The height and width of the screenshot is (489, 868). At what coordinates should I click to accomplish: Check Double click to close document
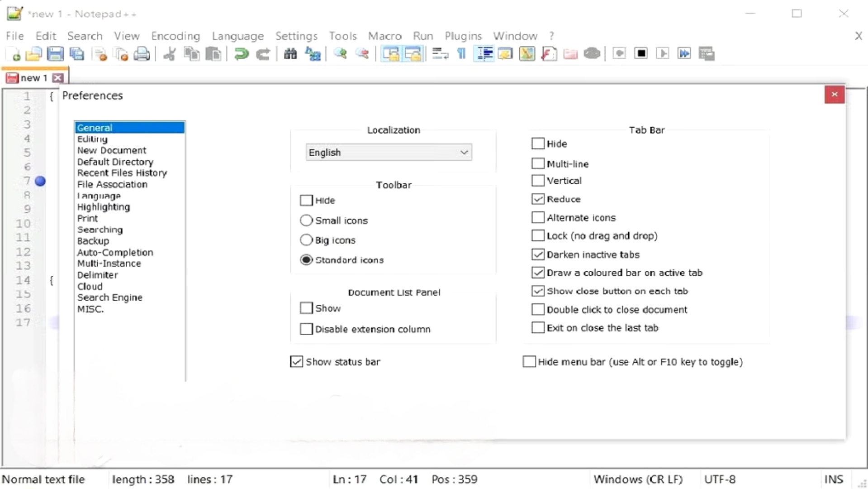coord(537,309)
